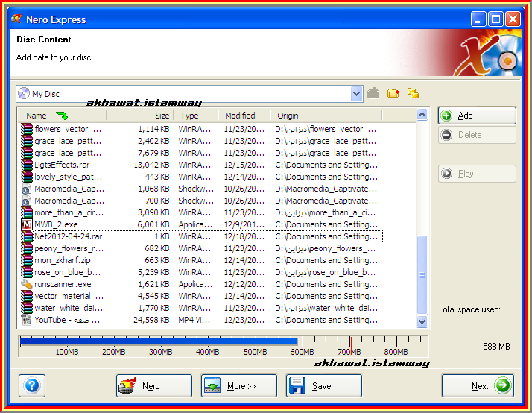
Task: Click the YouTube MP4 video file icon
Action: pos(27,320)
